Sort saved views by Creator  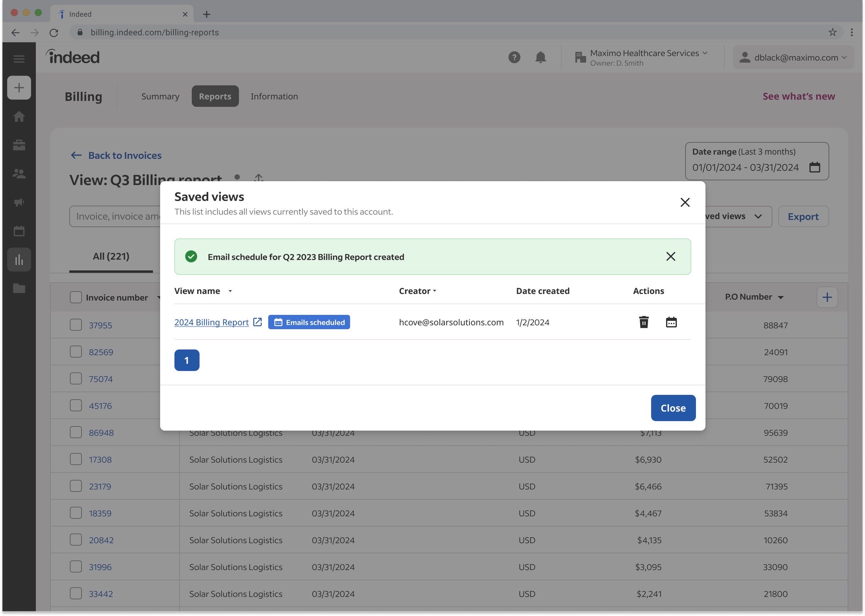(x=417, y=291)
